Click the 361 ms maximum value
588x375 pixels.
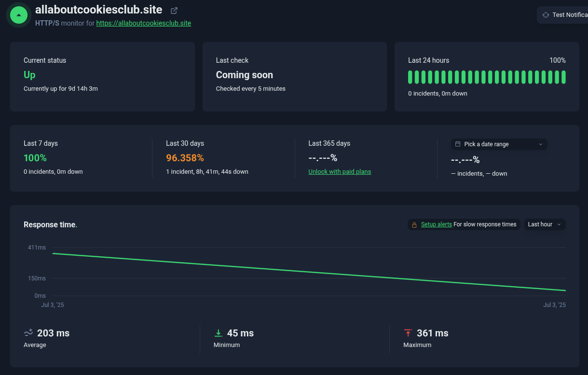(433, 333)
